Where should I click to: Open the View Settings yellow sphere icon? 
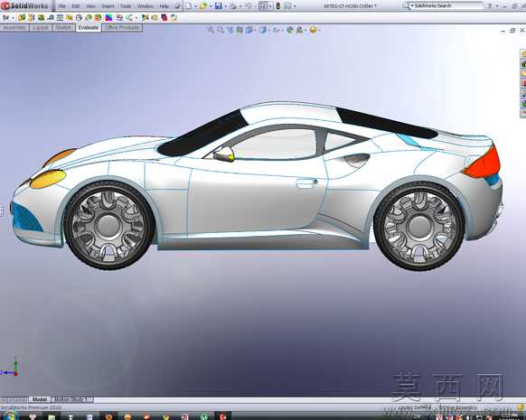point(314,30)
